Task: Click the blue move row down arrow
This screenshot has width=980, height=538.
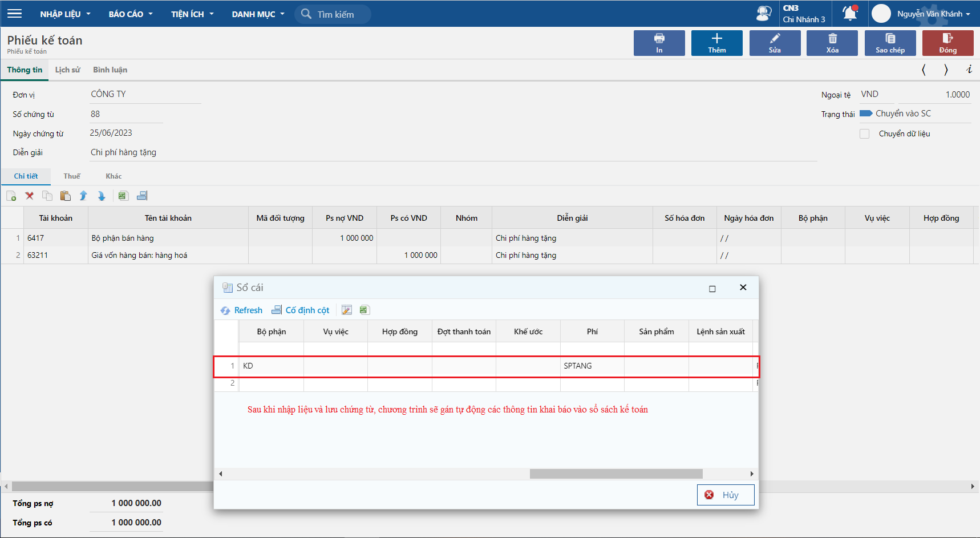Action: pyautogui.click(x=102, y=196)
